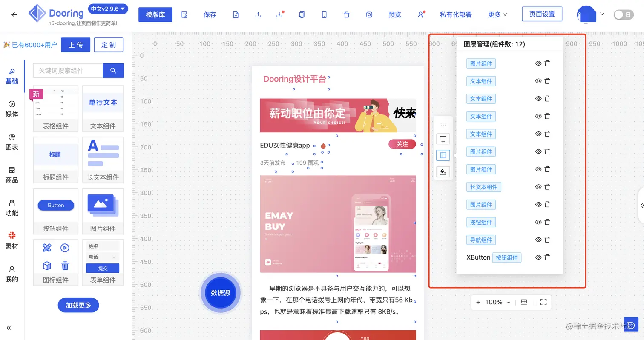Click the 100% zoom level text
This screenshot has height=340, width=644.
pyautogui.click(x=494, y=302)
